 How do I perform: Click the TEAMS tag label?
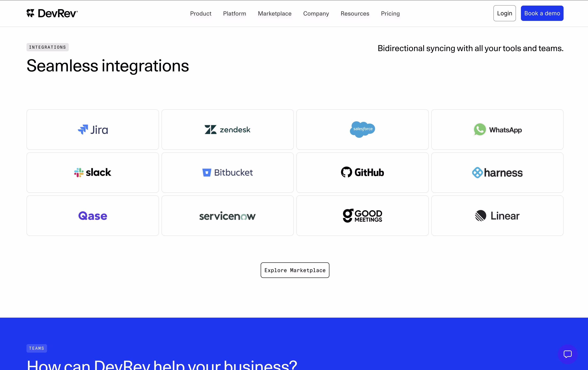pos(37,348)
